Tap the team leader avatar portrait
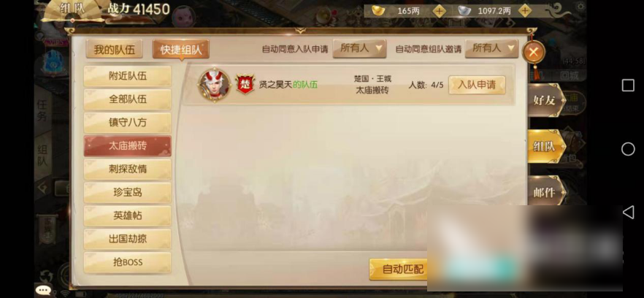Viewport: 644px width, 298px height. 214,85
